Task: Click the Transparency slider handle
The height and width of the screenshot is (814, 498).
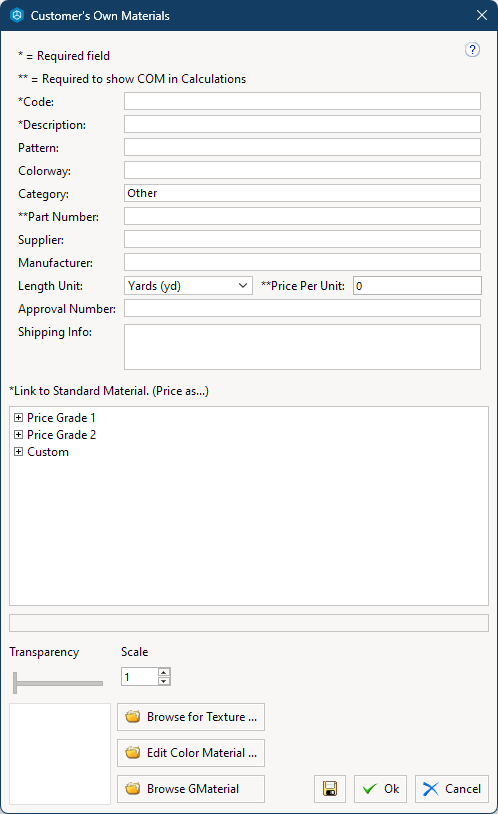Action: tap(15, 683)
